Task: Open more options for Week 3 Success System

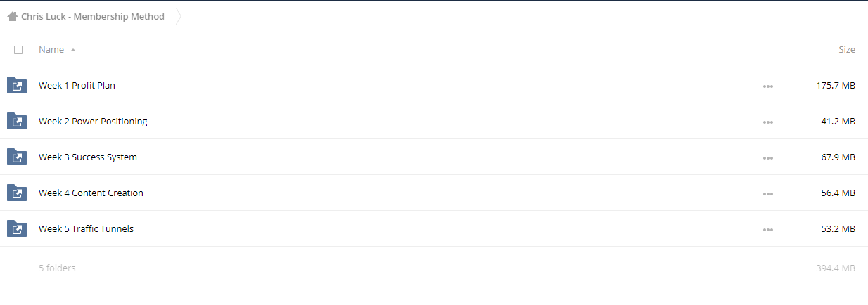Action: [x=768, y=158]
